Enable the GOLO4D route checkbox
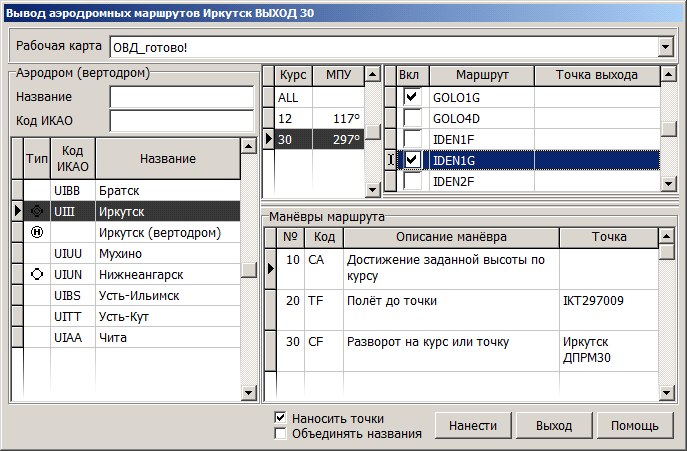This screenshot has height=451, width=687. pos(411,118)
